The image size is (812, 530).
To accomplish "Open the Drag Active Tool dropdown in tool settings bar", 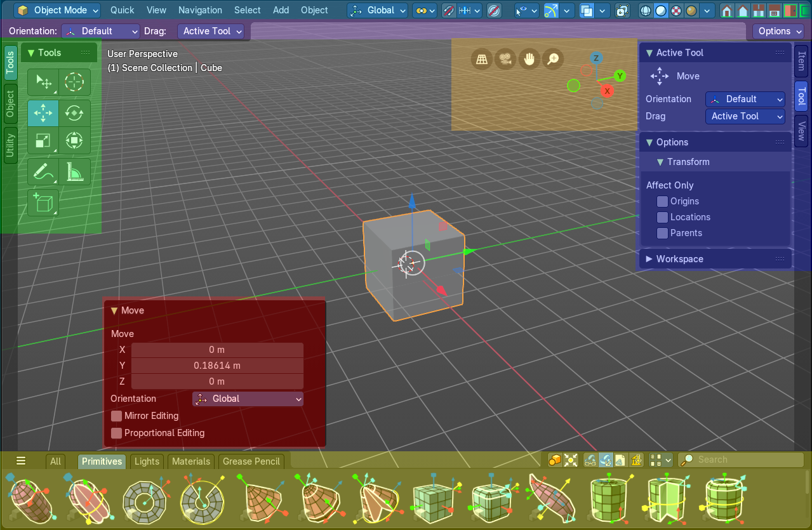I will (x=211, y=31).
